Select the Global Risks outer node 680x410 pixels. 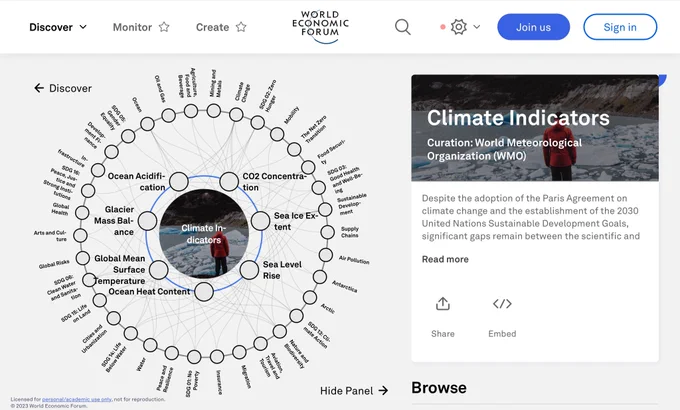tap(82, 258)
